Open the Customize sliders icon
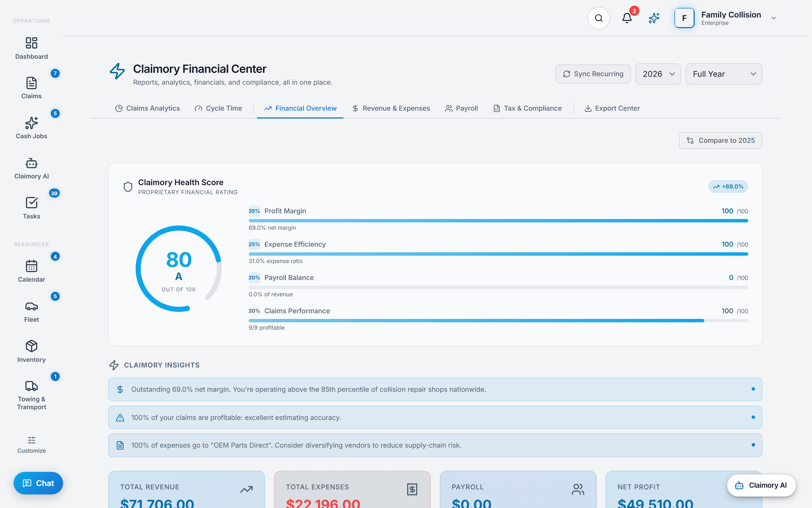 [31, 440]
